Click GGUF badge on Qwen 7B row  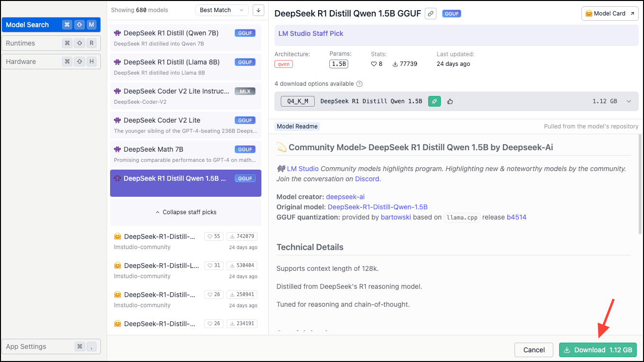(245, 33)
